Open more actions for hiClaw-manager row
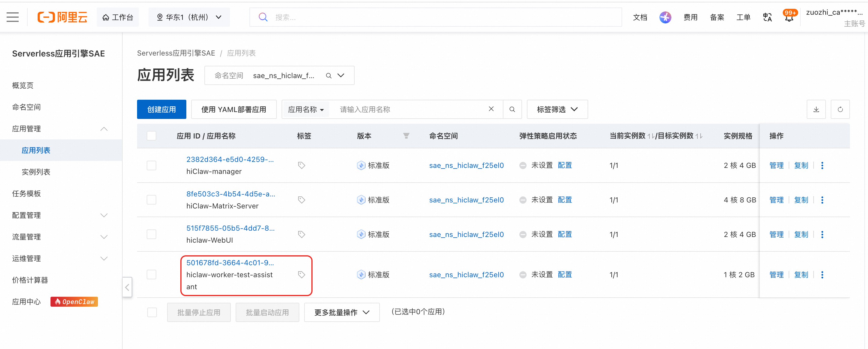This screenshot has height=349, width=868. pyautogui.click(x=822, y=165)
